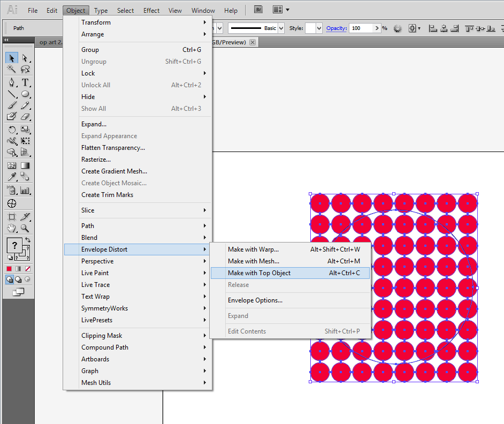The image size is (504, 424).
Task: Enable Draw Behind mode
Action: (x=18, y=279)
